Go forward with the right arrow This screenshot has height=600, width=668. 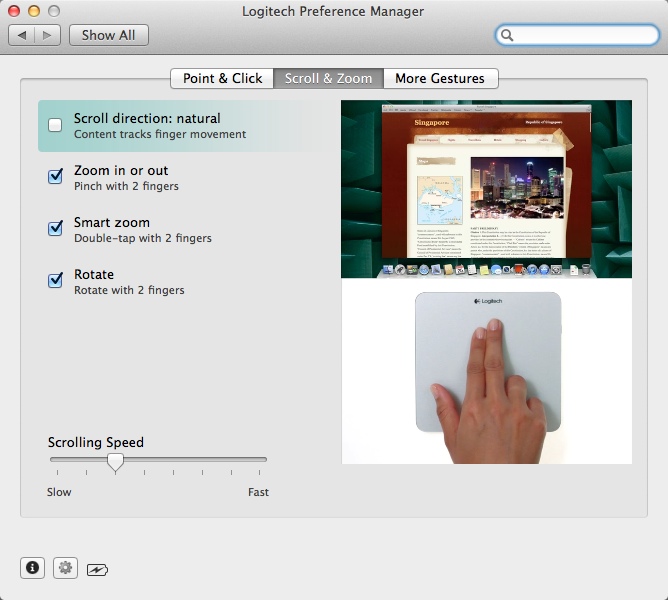pyautogui.click(x=47, y=35)
